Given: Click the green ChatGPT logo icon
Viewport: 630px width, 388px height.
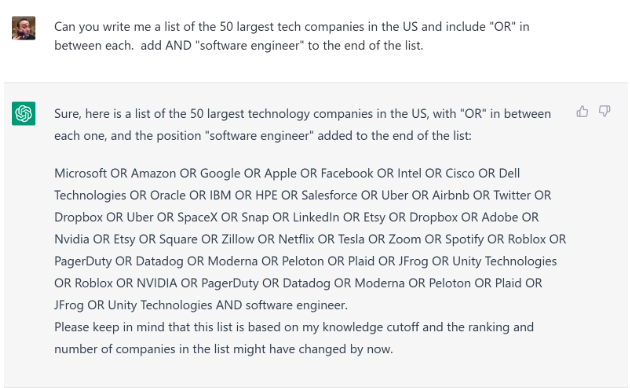Looking at the screenshot, I should coord(24,113).
